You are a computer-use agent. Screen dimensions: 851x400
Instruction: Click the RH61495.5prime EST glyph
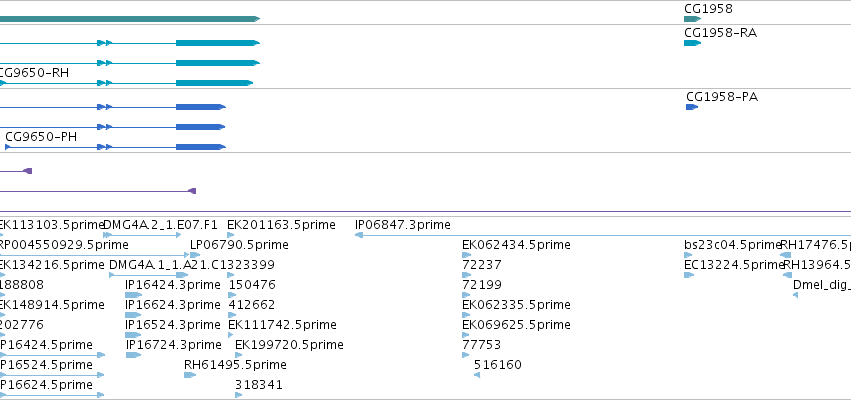click(x=189, y=375)
